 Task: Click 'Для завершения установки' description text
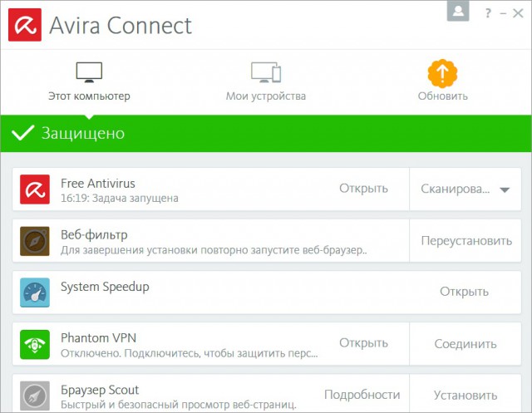[x=214, y=250]
